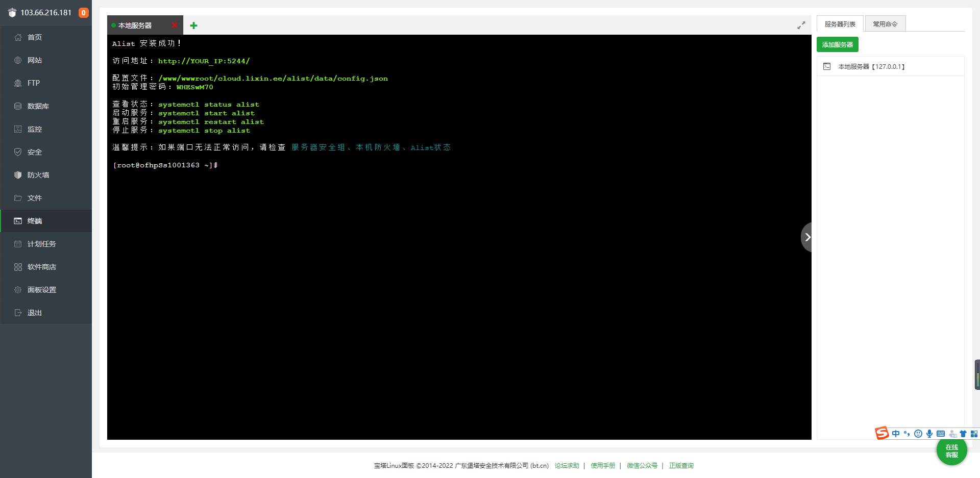Click the IME microphone voice icon
The width and height of the screenshot is (980, 478).
(x=929, y=434)
